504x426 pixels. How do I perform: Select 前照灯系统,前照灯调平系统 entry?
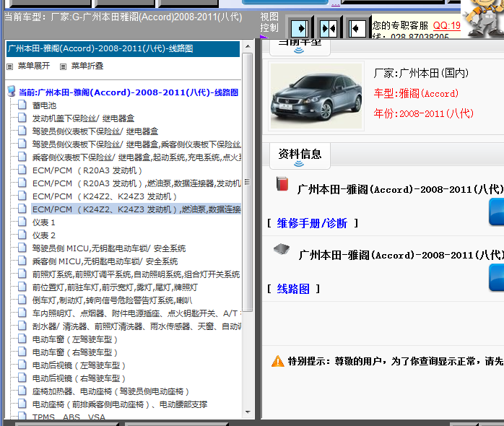point(136,274)
